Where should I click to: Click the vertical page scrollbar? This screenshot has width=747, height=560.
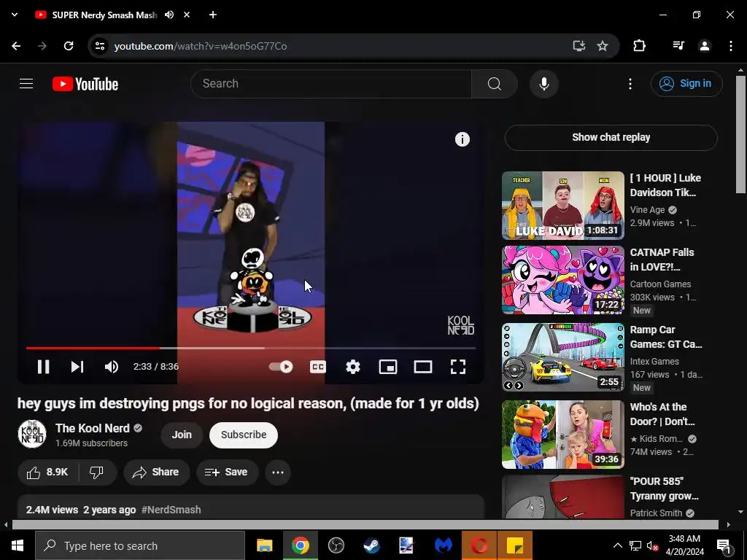click(740, 135)
